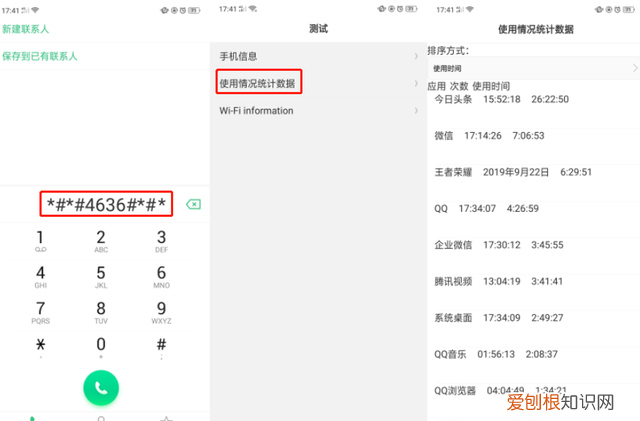Select 保存到已有联系人 link

pos(40,56)
